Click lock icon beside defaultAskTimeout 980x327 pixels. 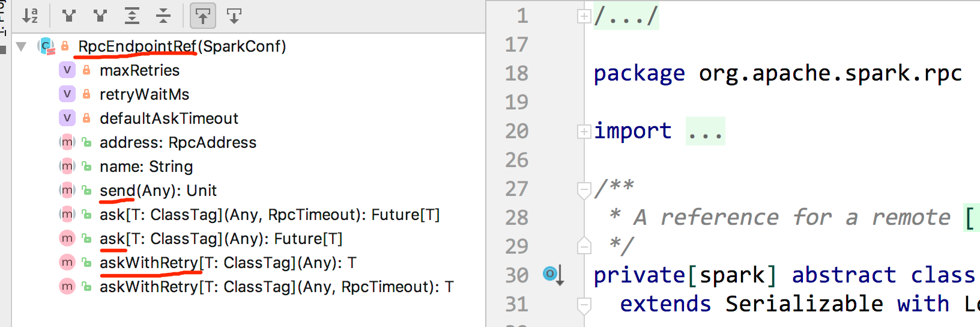pos(86,118)
